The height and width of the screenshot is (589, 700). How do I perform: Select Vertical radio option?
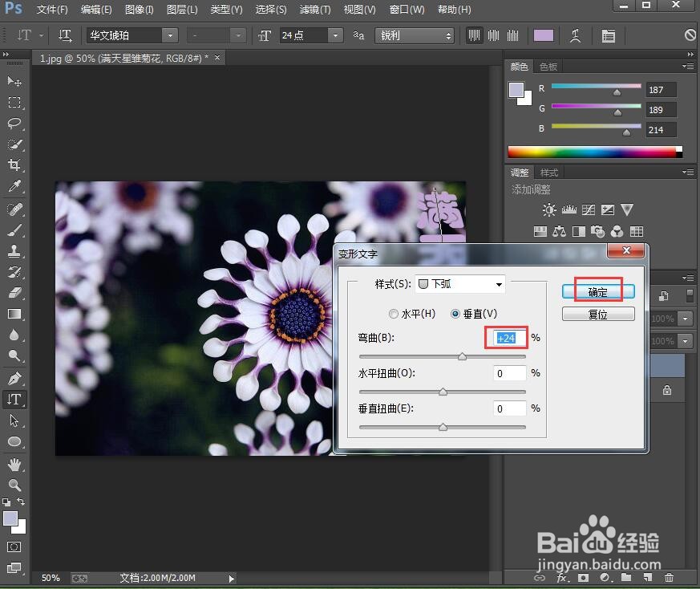pyautogui.click(x=474, y=314)
